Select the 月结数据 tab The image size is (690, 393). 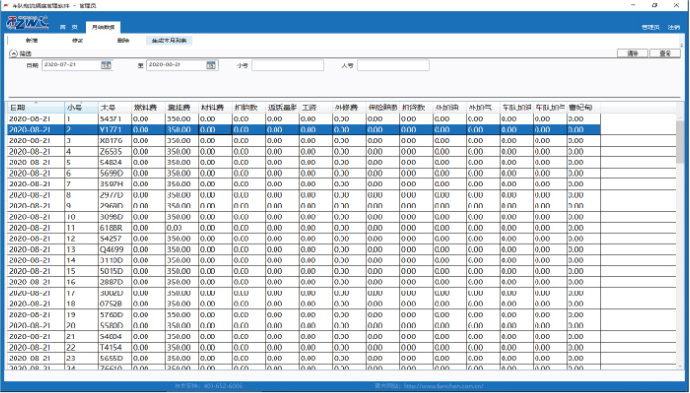coord(103,27)
